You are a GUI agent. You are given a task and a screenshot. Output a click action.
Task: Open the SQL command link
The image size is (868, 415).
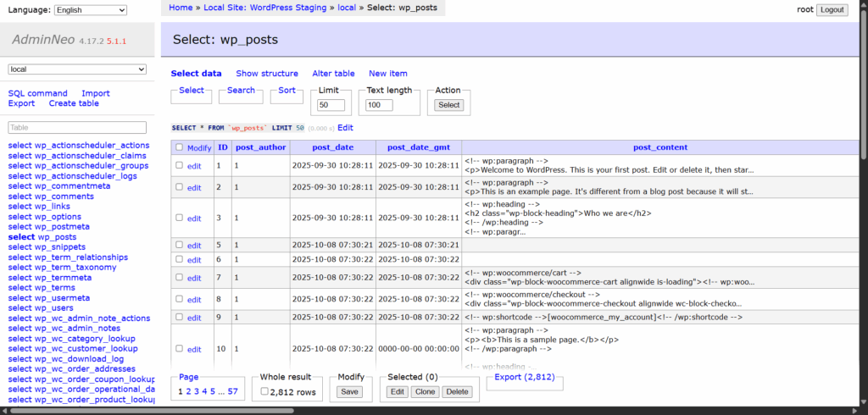37,93
